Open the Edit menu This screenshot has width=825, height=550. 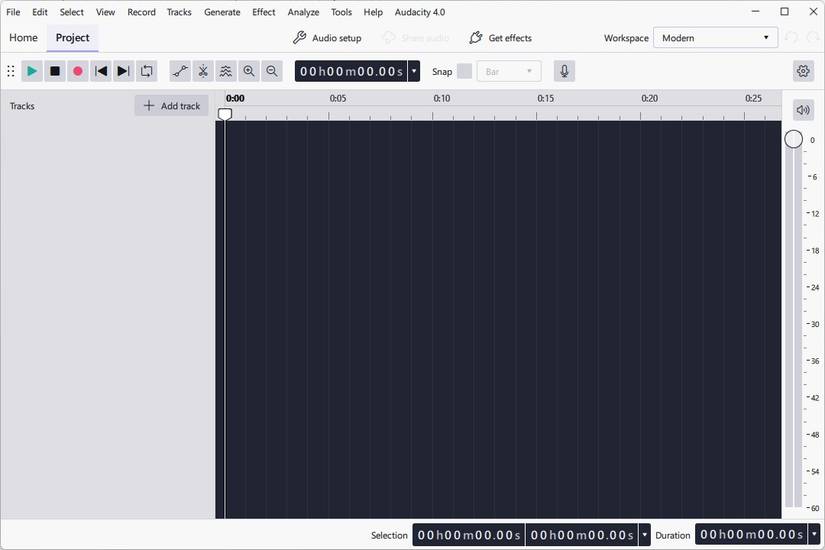(40, 12)
